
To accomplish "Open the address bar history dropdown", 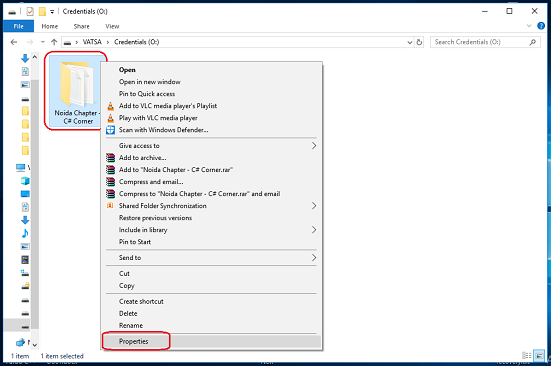I will pyautogui.click(x=410, y=43).
